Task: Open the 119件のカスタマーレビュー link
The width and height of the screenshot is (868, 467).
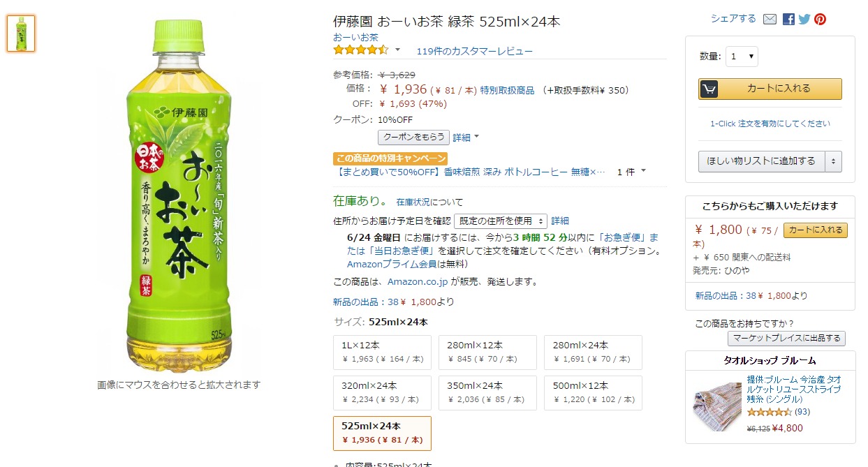Action: [x=474, y=51]
